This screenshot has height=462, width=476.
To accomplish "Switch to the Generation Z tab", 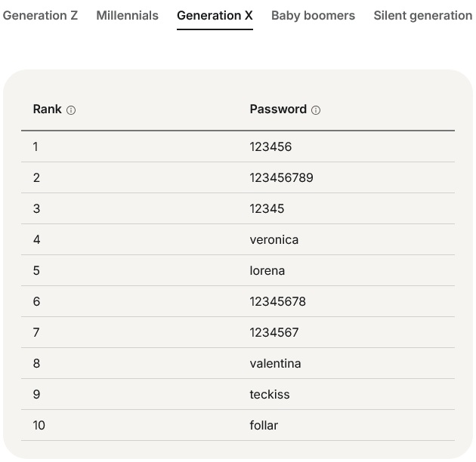I will pos(40,15).
